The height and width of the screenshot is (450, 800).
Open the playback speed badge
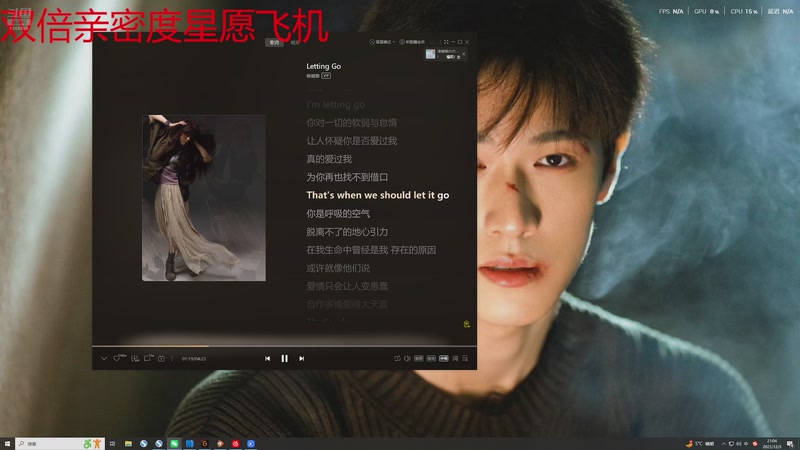431,359
